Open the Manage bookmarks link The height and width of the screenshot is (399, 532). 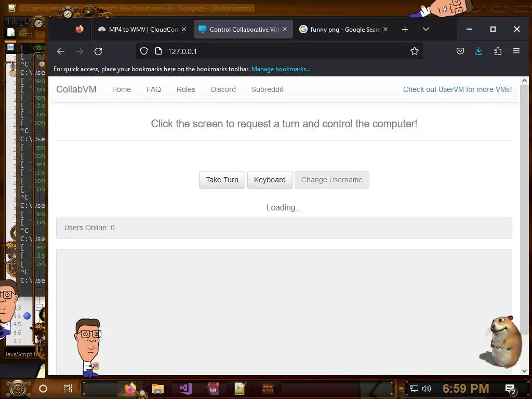(281, 69)
